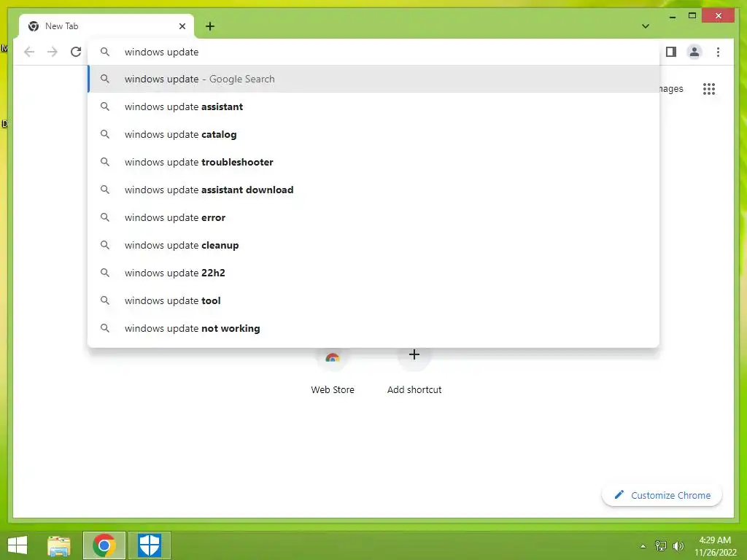This screenshot has height=560, width=747.
Task: Pick the "windows update error" suggestion
Action: point(373,217)
